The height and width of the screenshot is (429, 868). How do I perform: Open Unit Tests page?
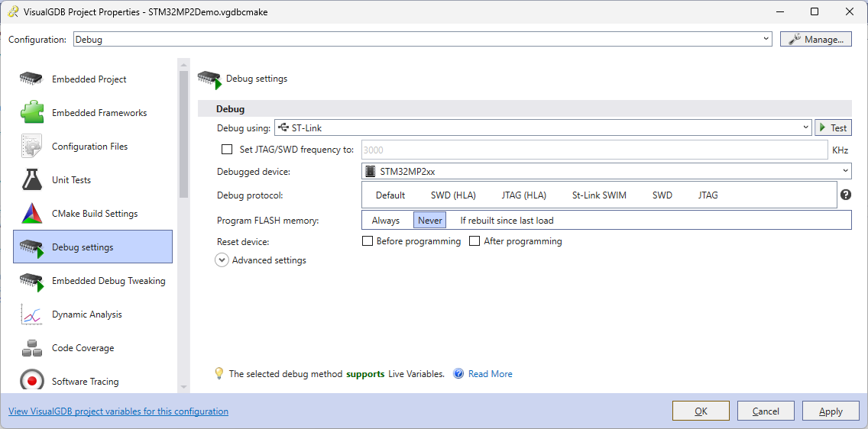(93, 179)
